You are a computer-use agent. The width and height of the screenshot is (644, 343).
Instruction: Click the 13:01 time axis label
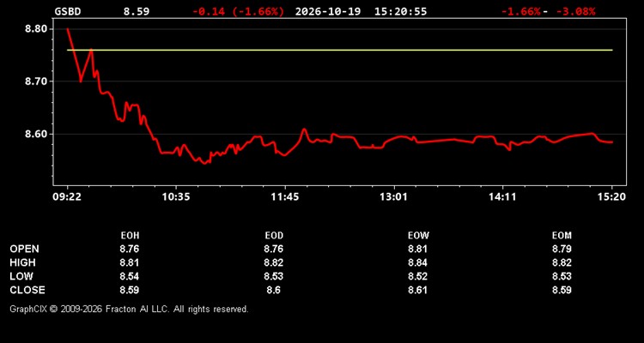(x=394, y=197)
